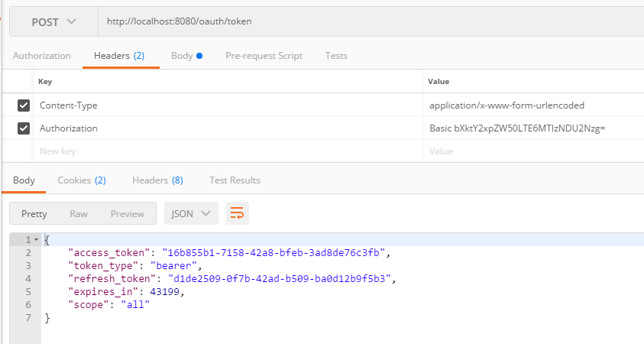Switch response view to Raw
The image size is (644, 344).
click(79, 214)
